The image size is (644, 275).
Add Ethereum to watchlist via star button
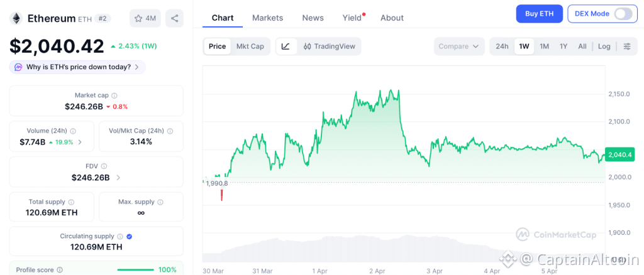(145, 18)
